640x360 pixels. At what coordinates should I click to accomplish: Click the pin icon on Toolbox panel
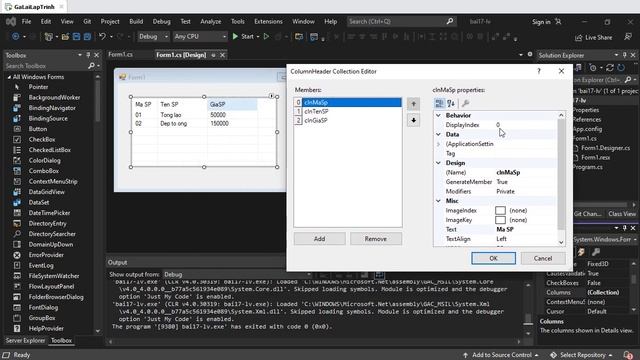point(88,55)
